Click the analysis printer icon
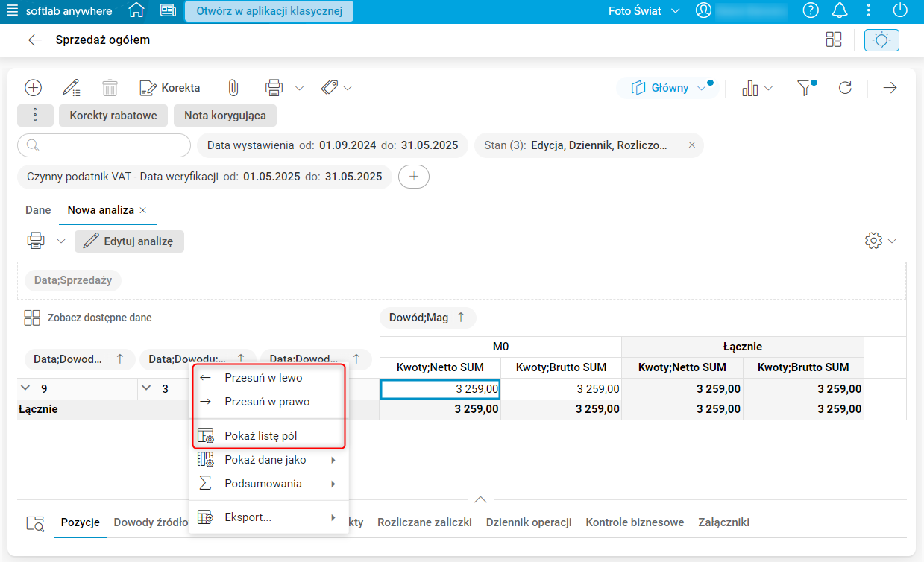Image resolution: width=924 pixels, height=562 pixels. click(35, 241)
